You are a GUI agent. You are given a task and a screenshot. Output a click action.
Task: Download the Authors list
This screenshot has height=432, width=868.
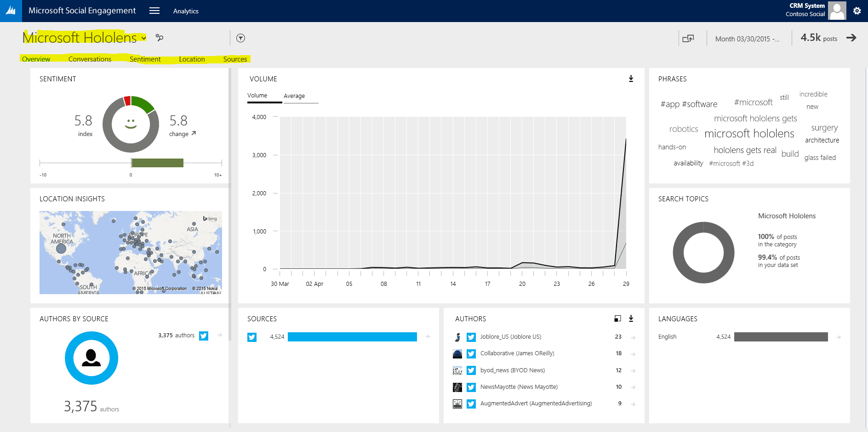click(631, 318)
